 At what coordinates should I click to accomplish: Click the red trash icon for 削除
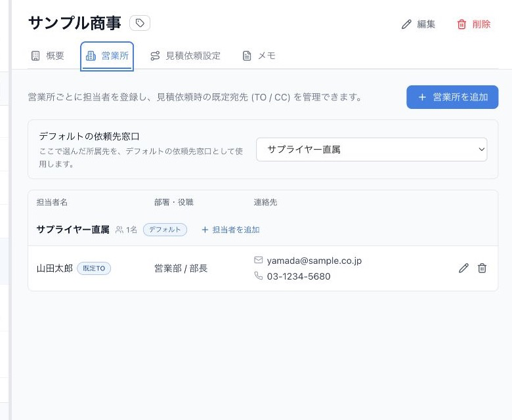click(x=461, y=24)
